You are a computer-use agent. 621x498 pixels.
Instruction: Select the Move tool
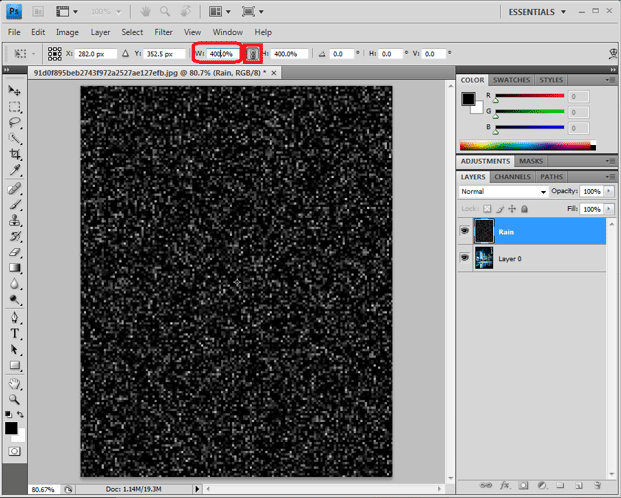(15, 91)
